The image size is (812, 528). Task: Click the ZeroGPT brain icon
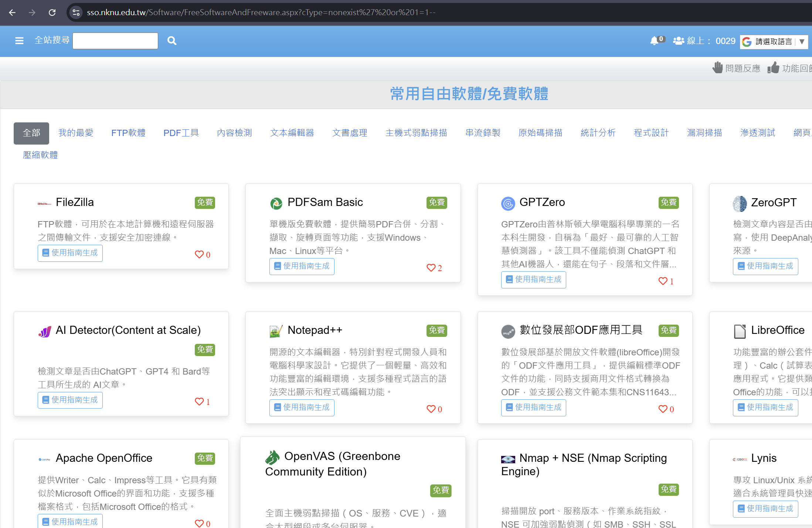740,204
